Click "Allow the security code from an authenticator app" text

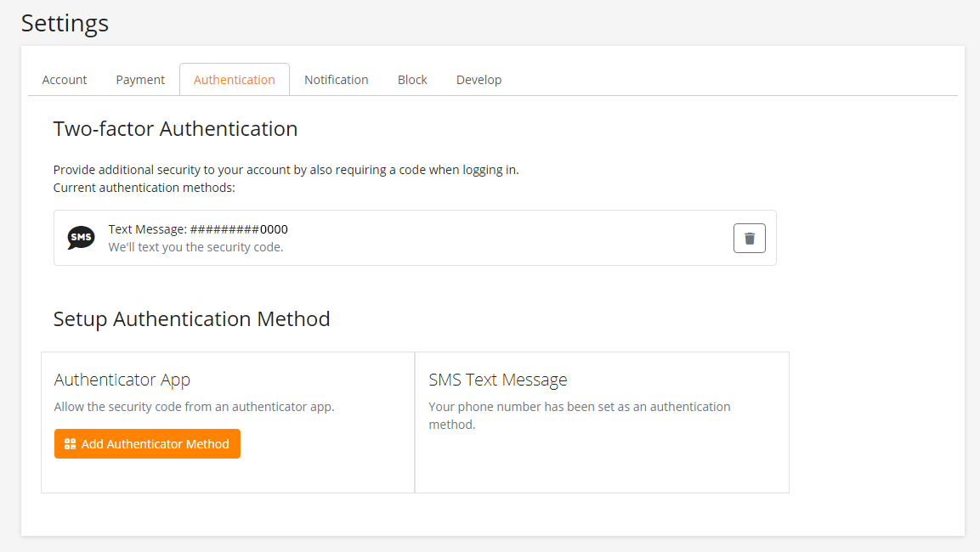point(195,407)
